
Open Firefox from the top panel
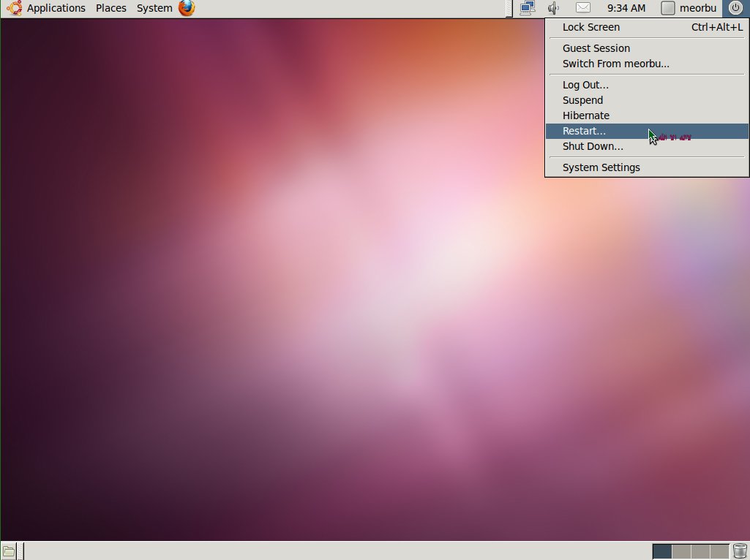pos(185,8)
